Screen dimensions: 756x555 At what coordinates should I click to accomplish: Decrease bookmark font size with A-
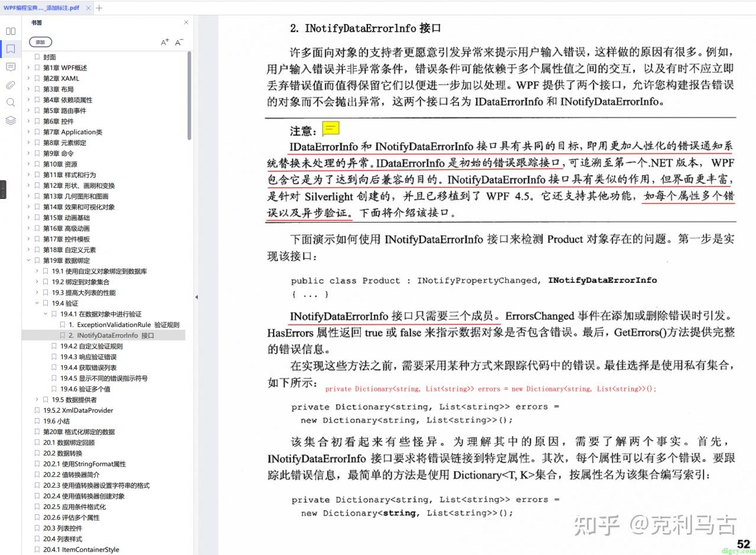coord(179,42)
